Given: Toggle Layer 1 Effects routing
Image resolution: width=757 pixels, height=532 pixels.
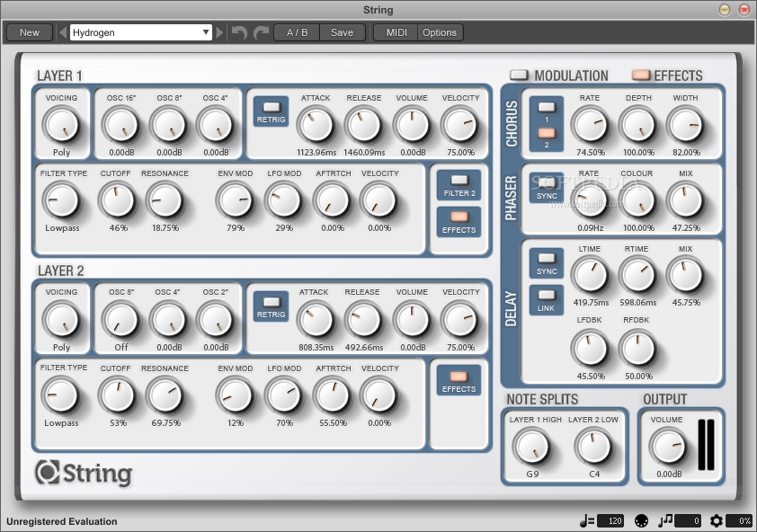Looking at the screenshot, I should point(459,222).
